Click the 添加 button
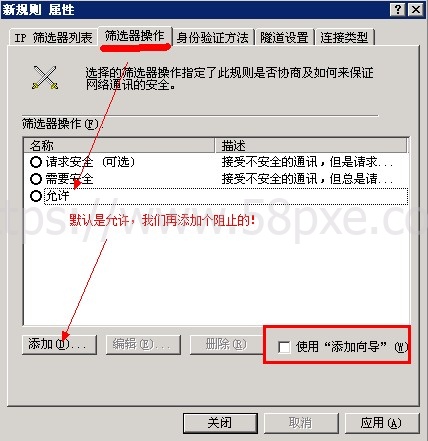The image size is (428, 441). tap(59, 344)
